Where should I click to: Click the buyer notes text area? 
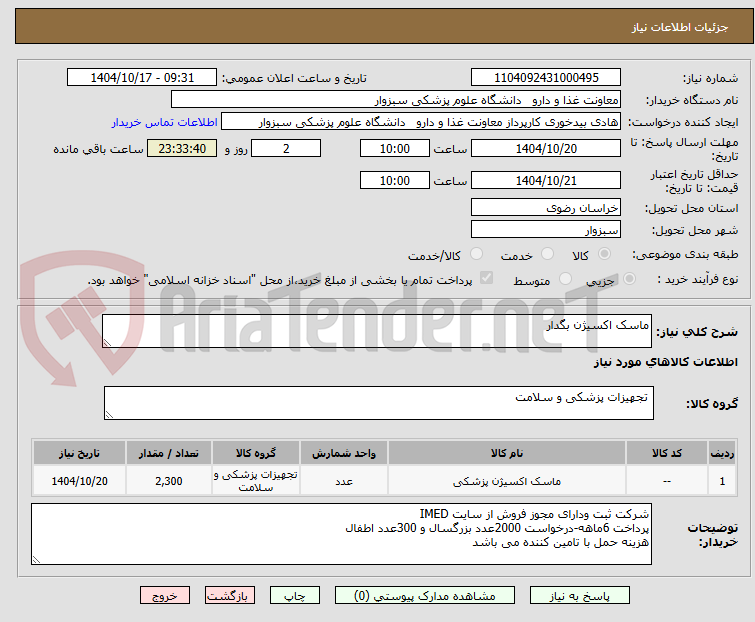point(341,534)
